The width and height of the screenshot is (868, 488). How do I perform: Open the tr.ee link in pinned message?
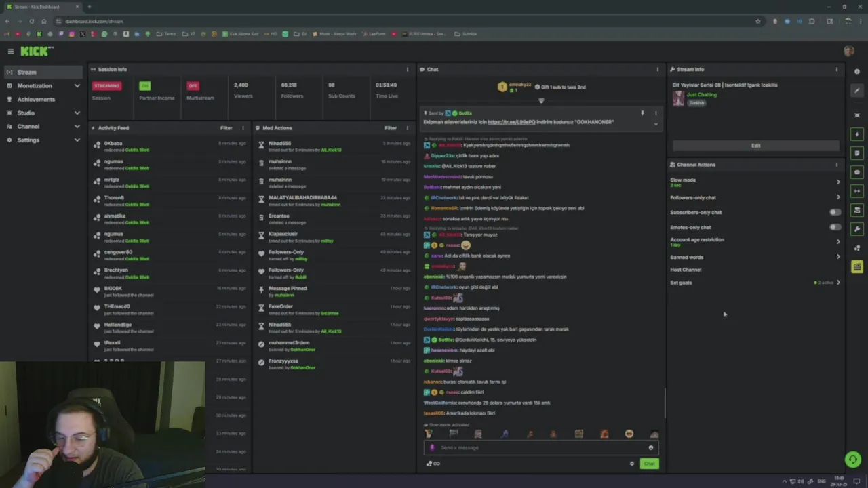[511, 122]
